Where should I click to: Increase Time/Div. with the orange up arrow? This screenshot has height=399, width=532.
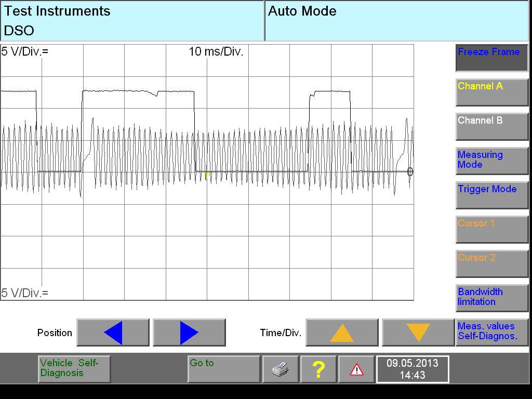[342, 332]
